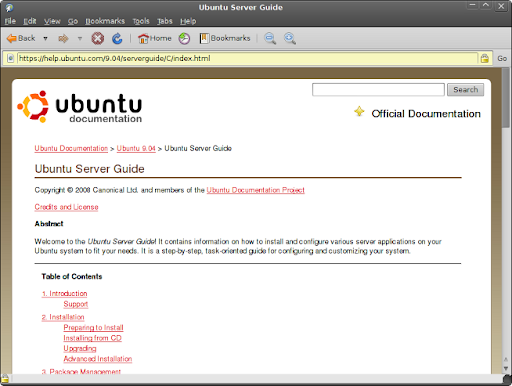Viewport: 512px width, 386px height.
Task: Open the Preparing to Install link
Action: [x=93, y=328]
